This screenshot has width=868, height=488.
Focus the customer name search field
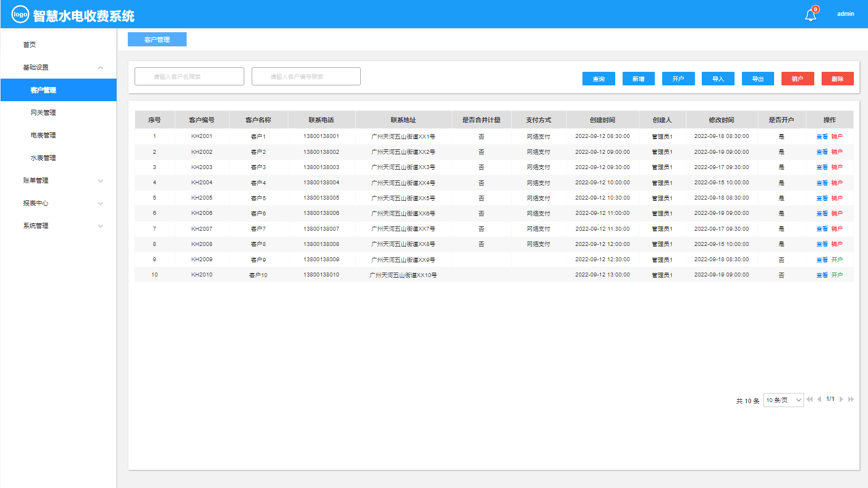(189, 76)
